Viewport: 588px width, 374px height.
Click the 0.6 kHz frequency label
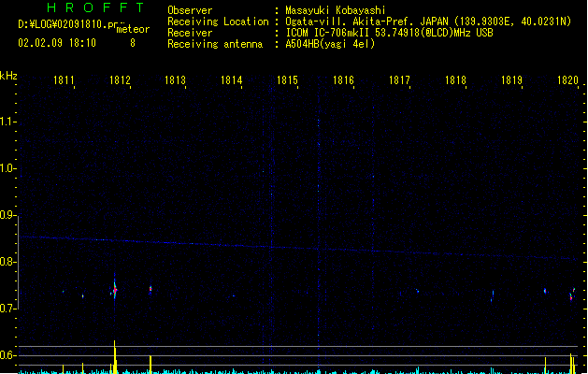(7, 355)
